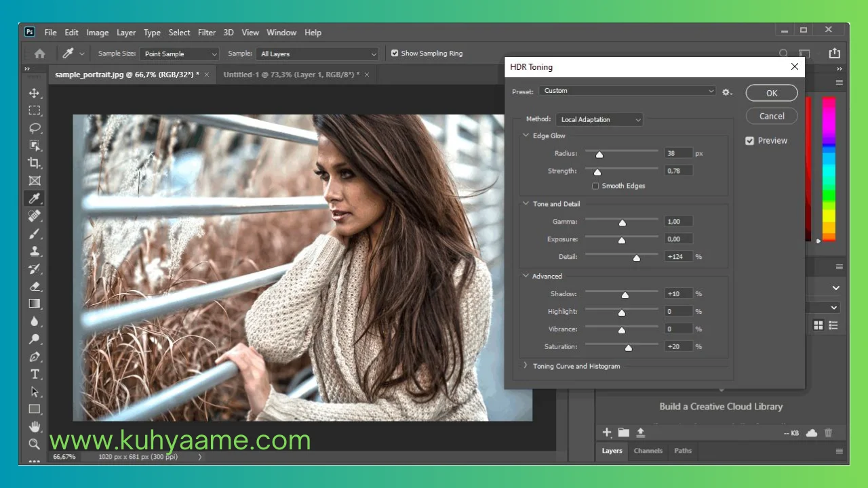Open the Image menu
This screenshot has width=868, height=488.
(x=97, y=33)
